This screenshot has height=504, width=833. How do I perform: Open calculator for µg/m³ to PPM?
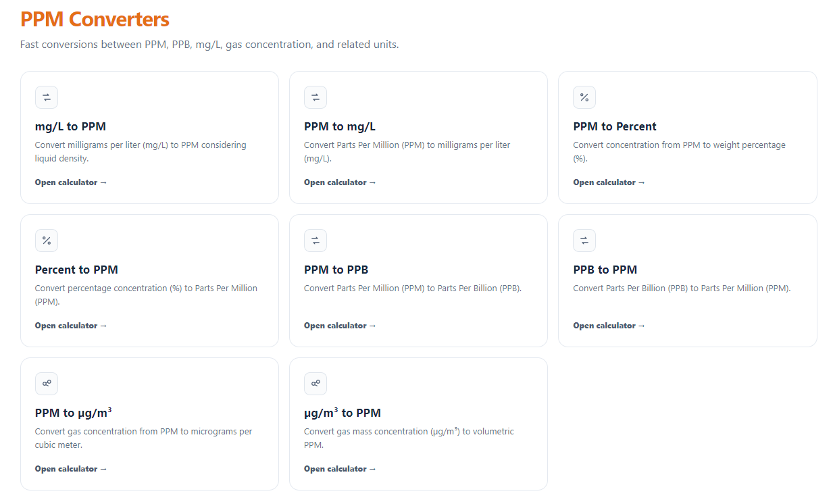pos(340,469)
